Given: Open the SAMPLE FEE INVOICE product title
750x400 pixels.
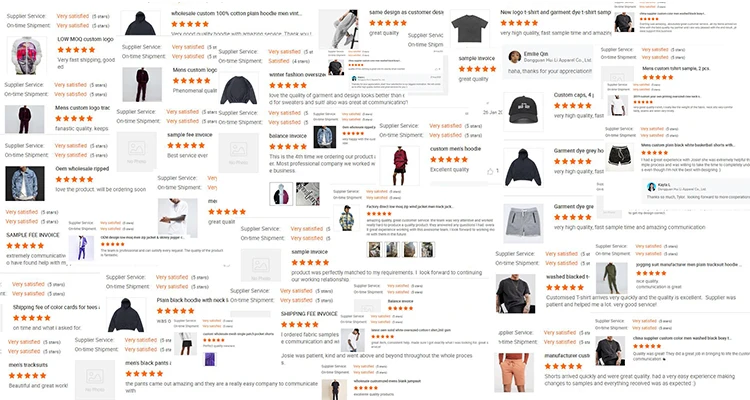Looking at the screenshot, I should (33, 235).
